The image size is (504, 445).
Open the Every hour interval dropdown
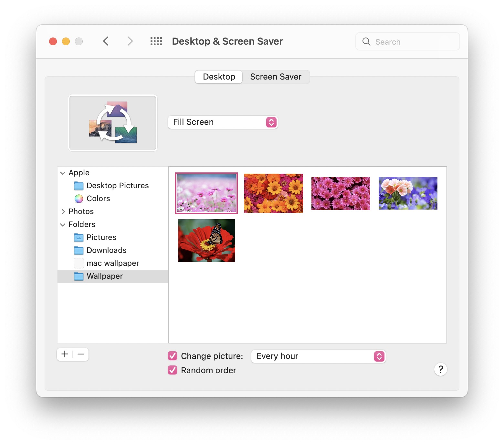click(x=318, y=356)
